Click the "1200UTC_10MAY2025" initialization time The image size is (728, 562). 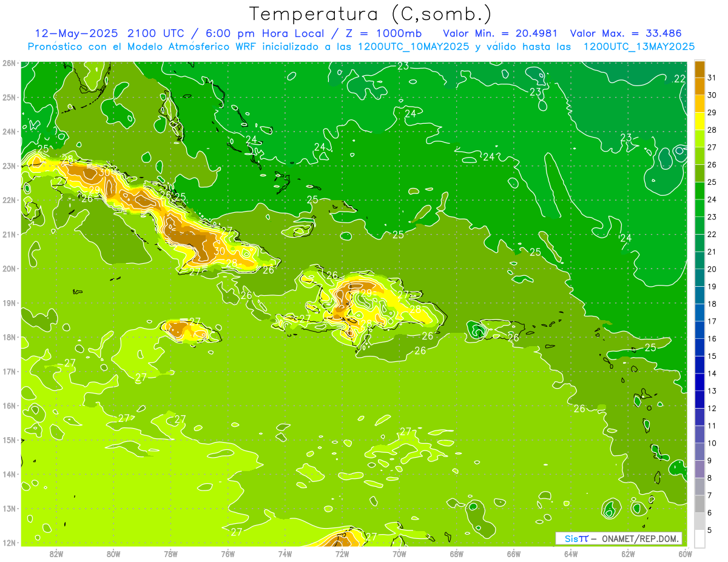click(413, 47)
